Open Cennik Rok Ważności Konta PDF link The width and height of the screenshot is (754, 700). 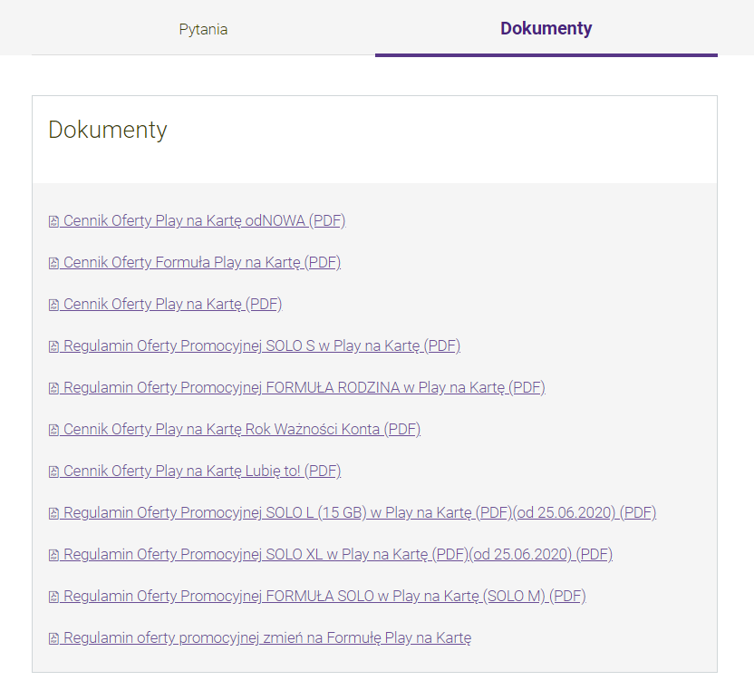click(241, 429)
